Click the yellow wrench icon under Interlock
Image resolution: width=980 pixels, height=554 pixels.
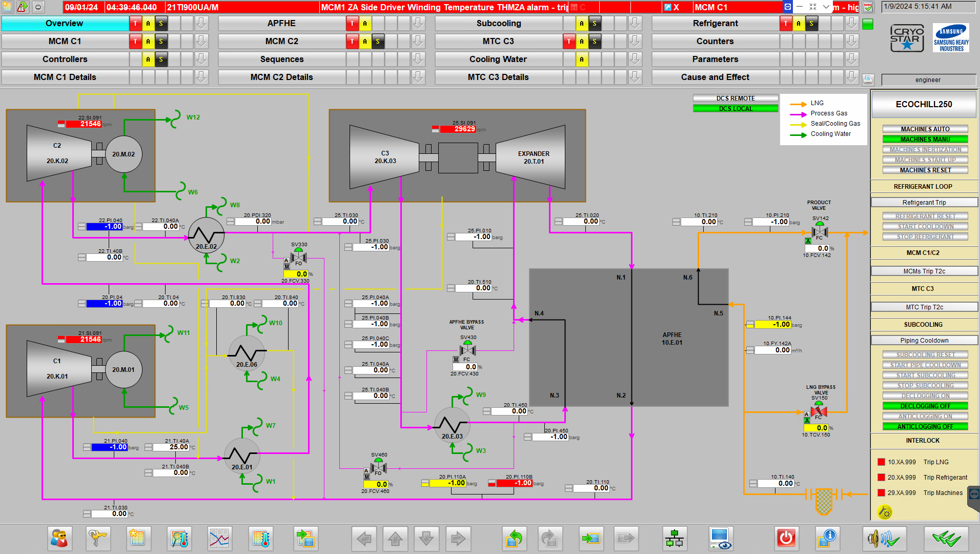(885, 511)
